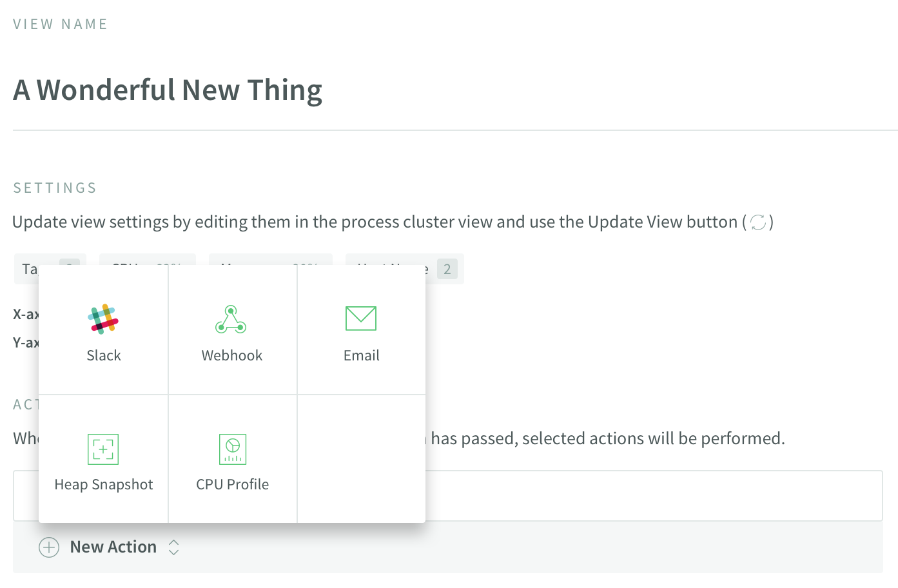Click the Heap Snapshot icon

[103, 449]
